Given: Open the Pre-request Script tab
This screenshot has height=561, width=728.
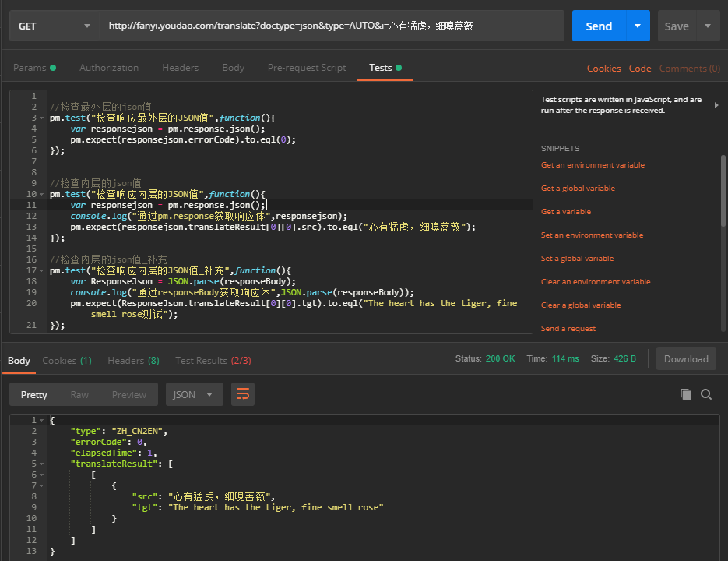Looking at the screenshot, I should click(x=307, y=68).
